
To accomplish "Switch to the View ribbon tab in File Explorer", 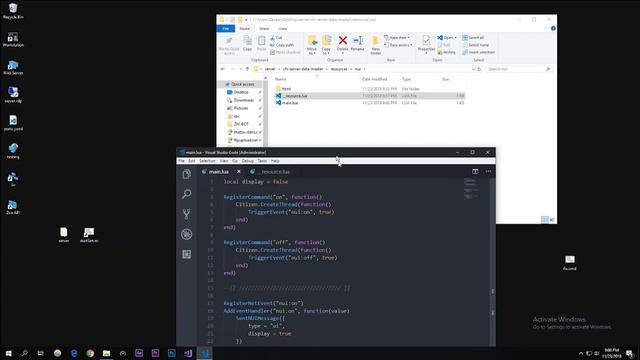I will tap(282, 29).
